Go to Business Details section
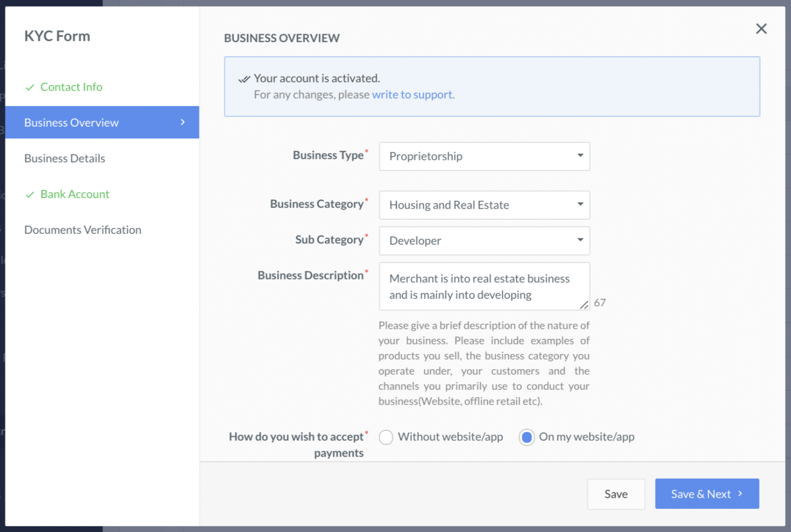Screen dimensions: 791x532 [65, 158]
